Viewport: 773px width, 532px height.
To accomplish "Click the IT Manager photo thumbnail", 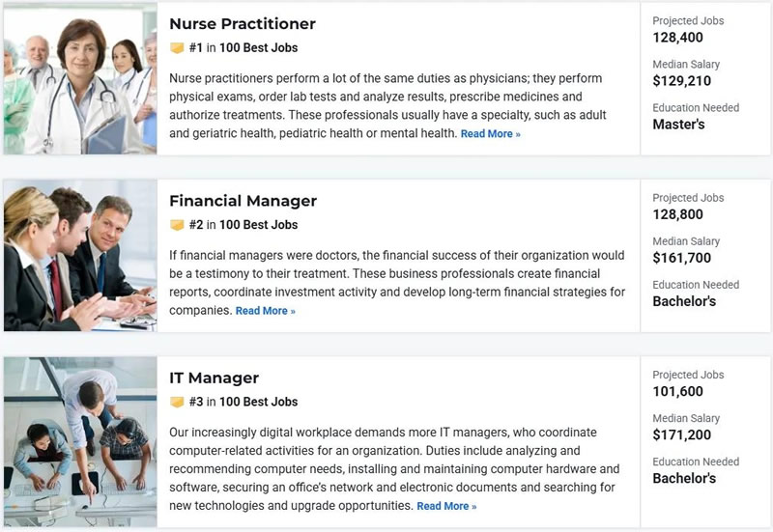I will coord(79,442).
